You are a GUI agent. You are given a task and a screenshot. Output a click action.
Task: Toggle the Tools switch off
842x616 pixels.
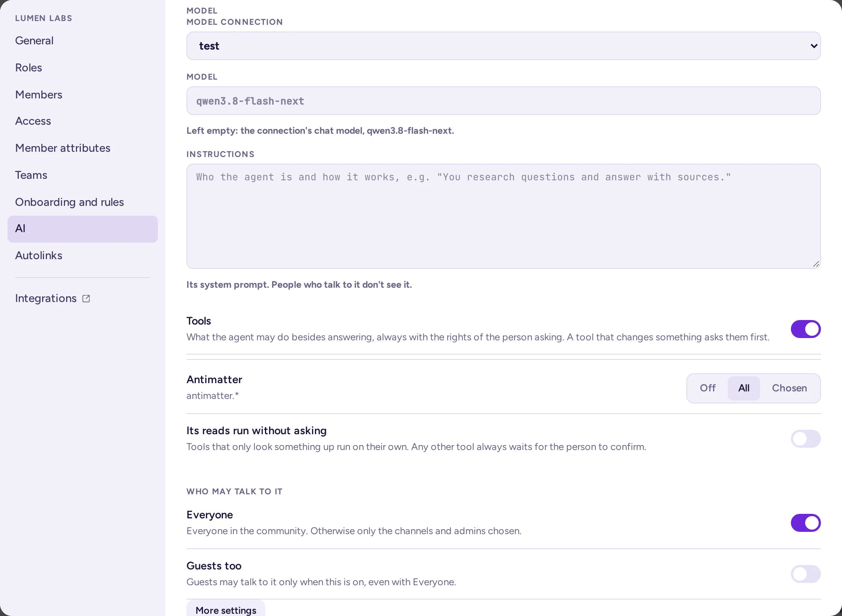click(x=806, y=329)
